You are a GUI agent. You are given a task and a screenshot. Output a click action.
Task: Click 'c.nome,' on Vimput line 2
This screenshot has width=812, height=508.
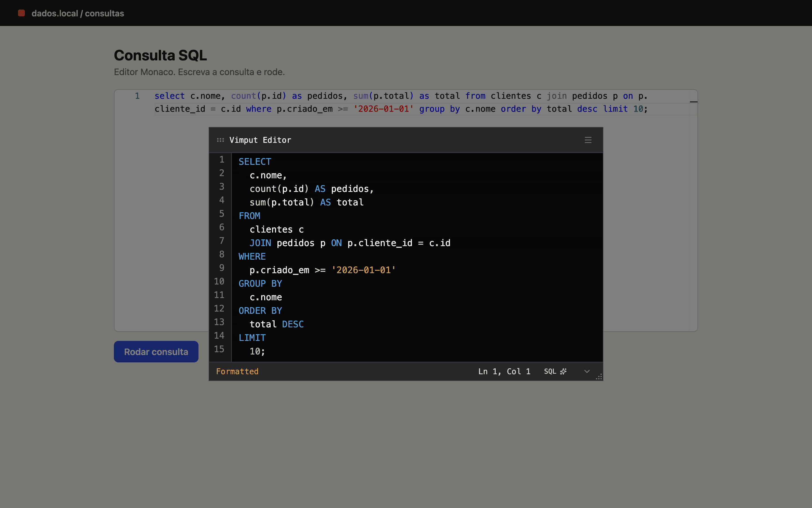268,175
